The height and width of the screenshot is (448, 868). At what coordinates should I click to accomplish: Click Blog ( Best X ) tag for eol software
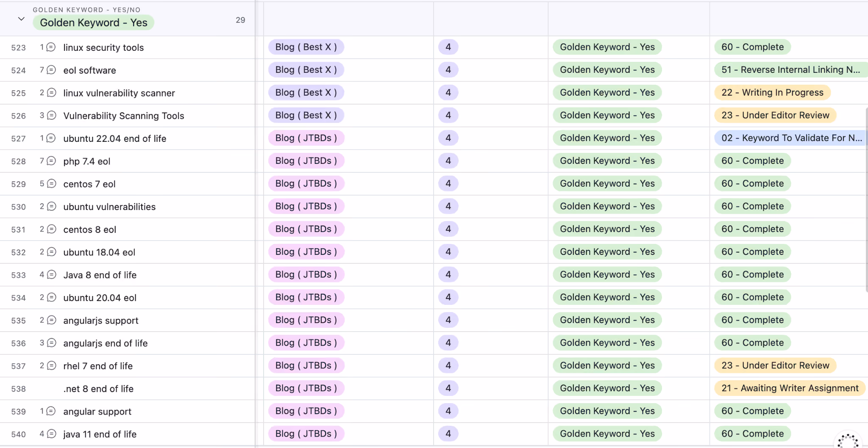pos(306,70)
